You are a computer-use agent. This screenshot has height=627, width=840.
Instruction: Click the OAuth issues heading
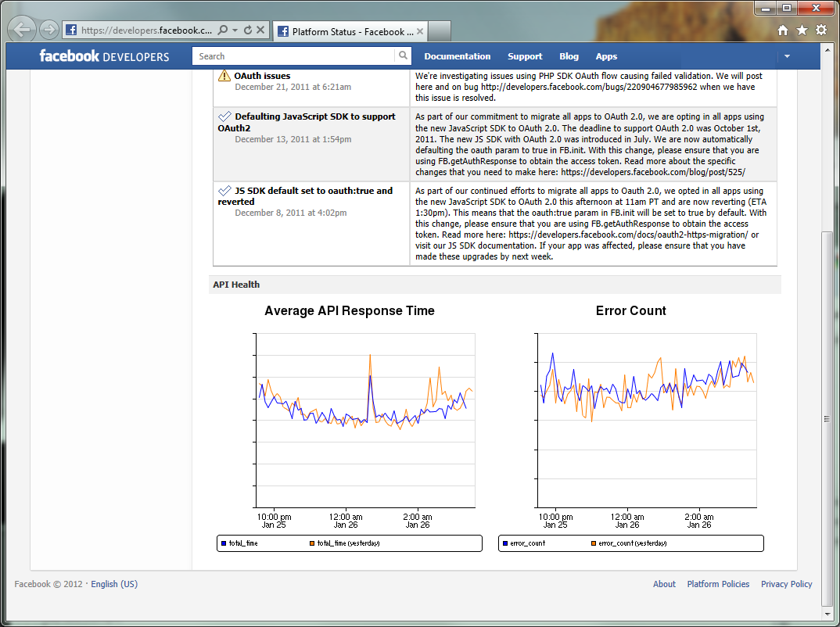click(263, 76)
